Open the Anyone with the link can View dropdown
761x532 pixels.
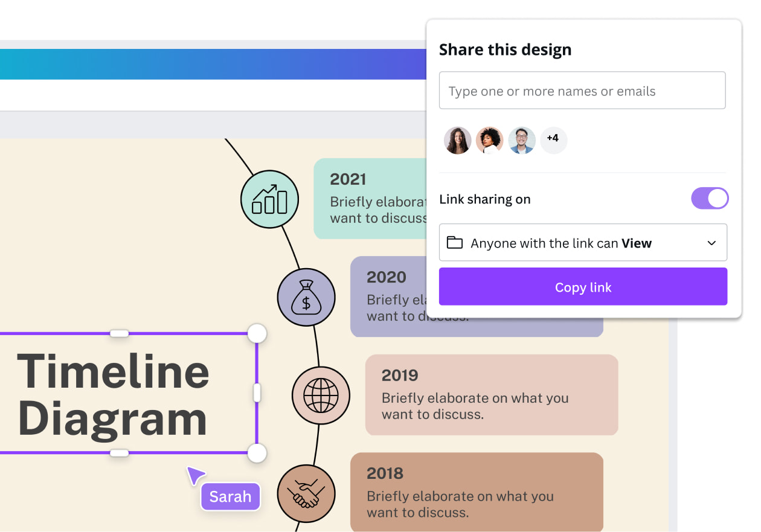583,242
